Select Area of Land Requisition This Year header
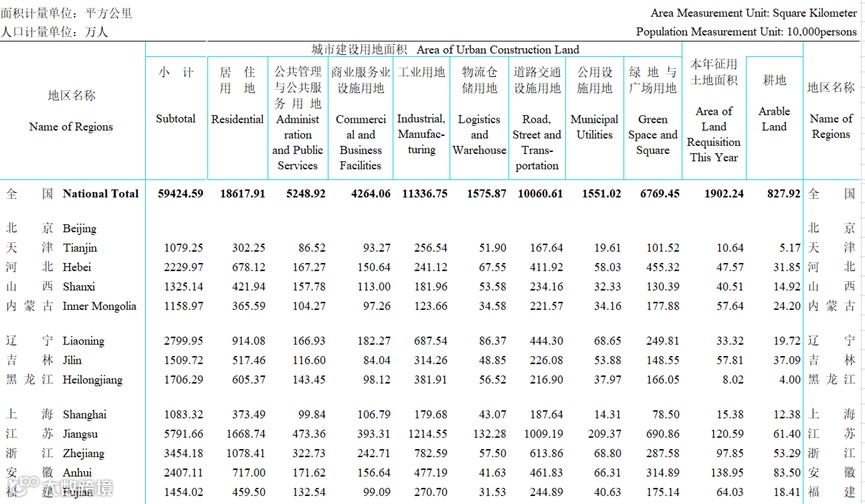 pos(714,134)
